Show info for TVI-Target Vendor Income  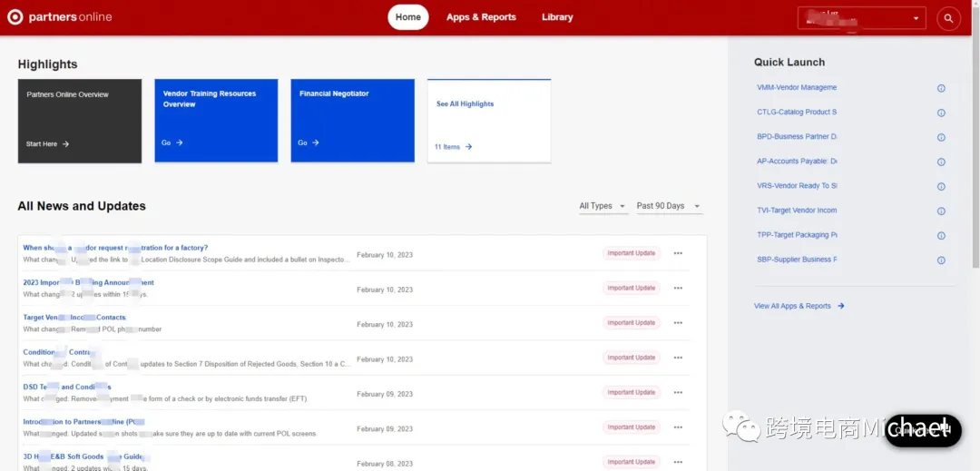tap(941, 211)
